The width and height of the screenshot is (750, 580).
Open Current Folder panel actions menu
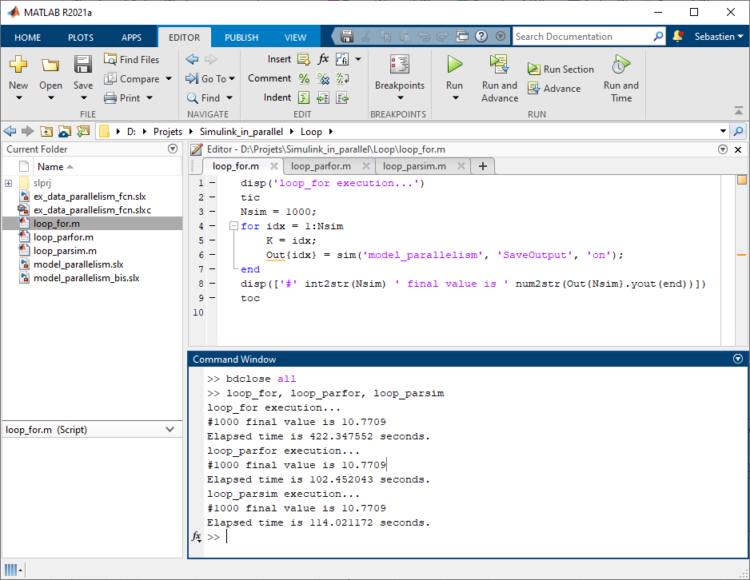[x=173, y=149]
